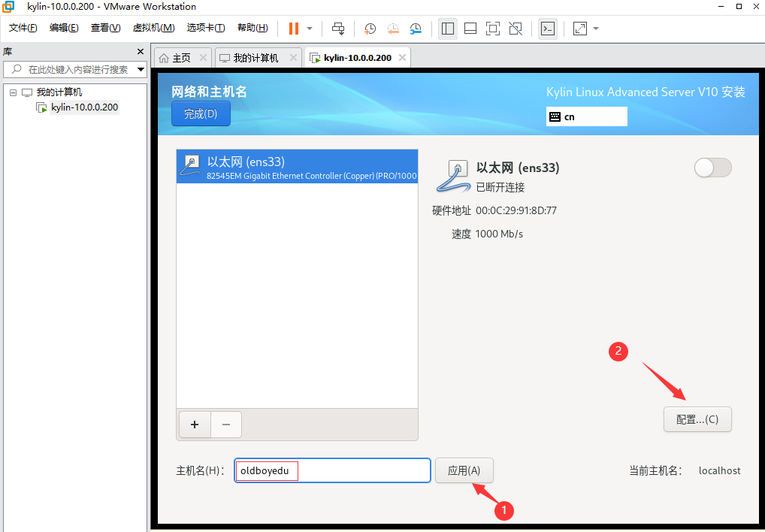765x532 pixels.
Task: Click the 1000 Mb/s speed value
Action: [x=499, y=234]
